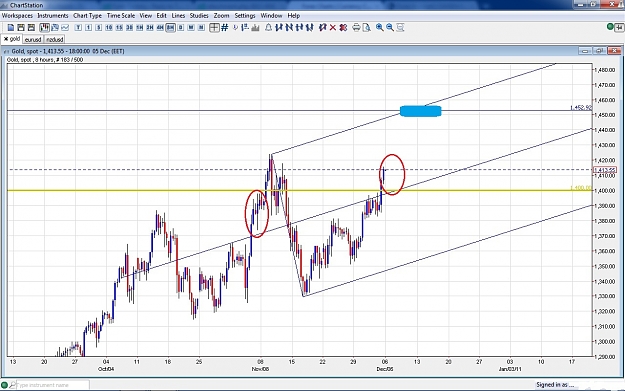Select the 1H time scale
Image resolution: width=625 pixels, height=391 pixels.
pos(140,28)
